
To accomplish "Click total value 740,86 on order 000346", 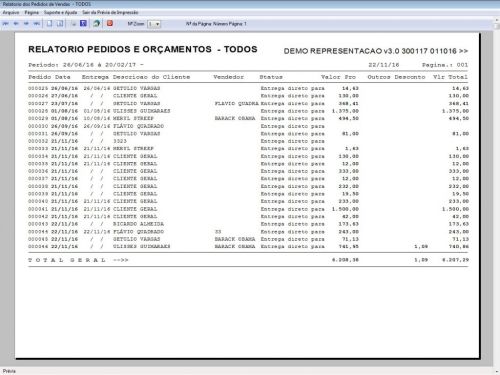I will coord(459,247).
